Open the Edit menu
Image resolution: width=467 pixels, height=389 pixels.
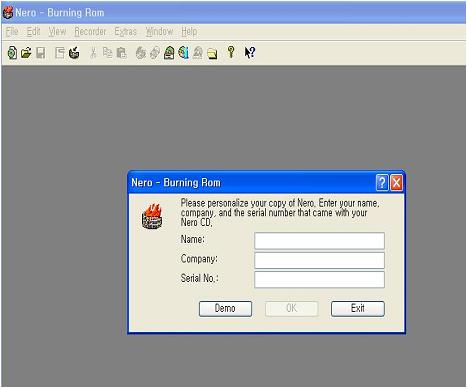33,31
